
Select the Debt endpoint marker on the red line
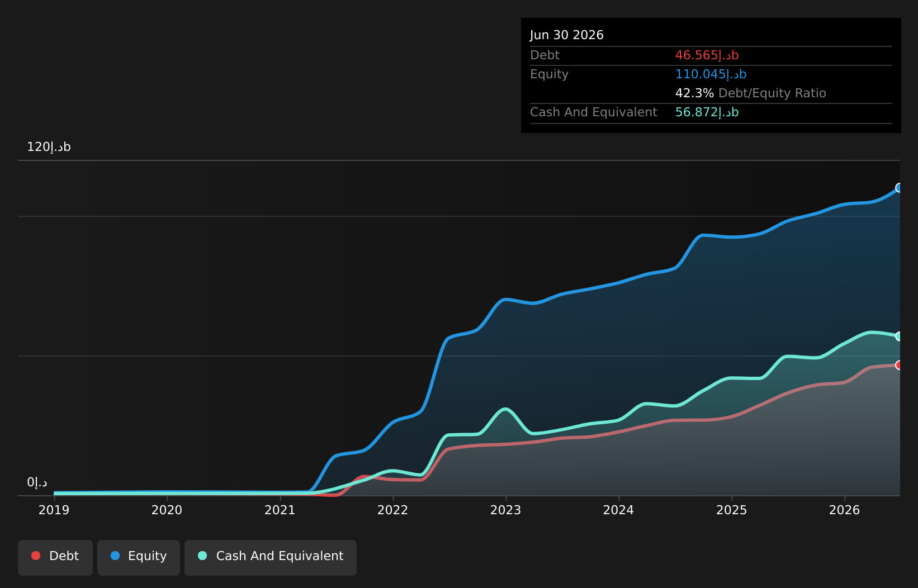coord(899,365)
